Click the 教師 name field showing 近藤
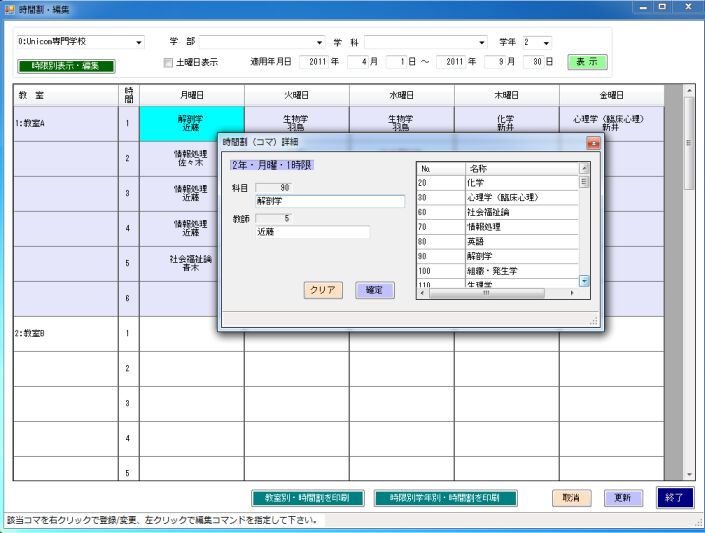Viewport: 705px width, 533px height. (312, 232)
